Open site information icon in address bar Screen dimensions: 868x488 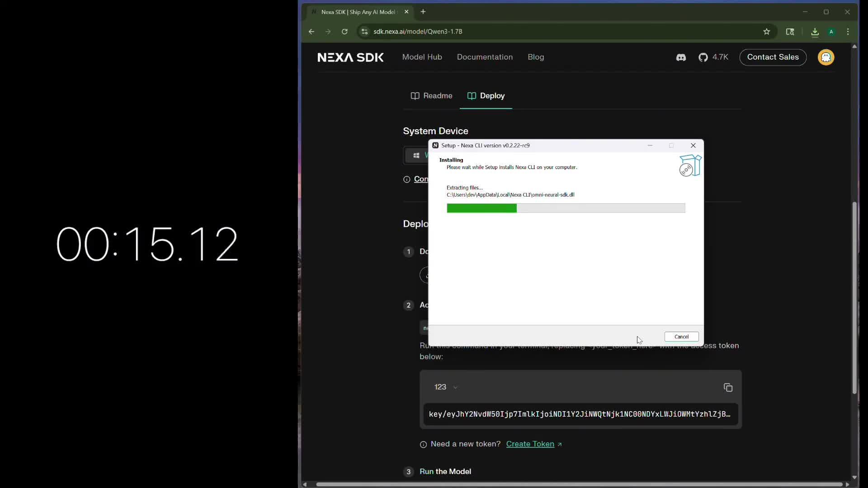[x=365, y=32]
